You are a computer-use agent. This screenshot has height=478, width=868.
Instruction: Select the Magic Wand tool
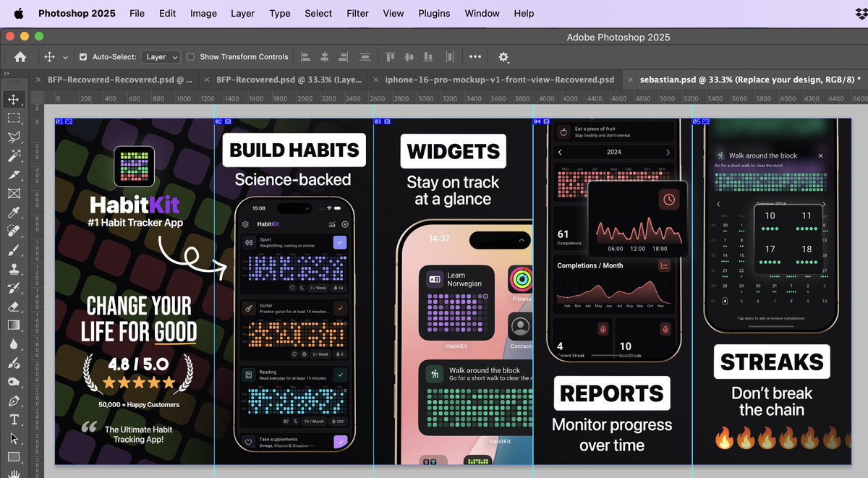[14, 155]
